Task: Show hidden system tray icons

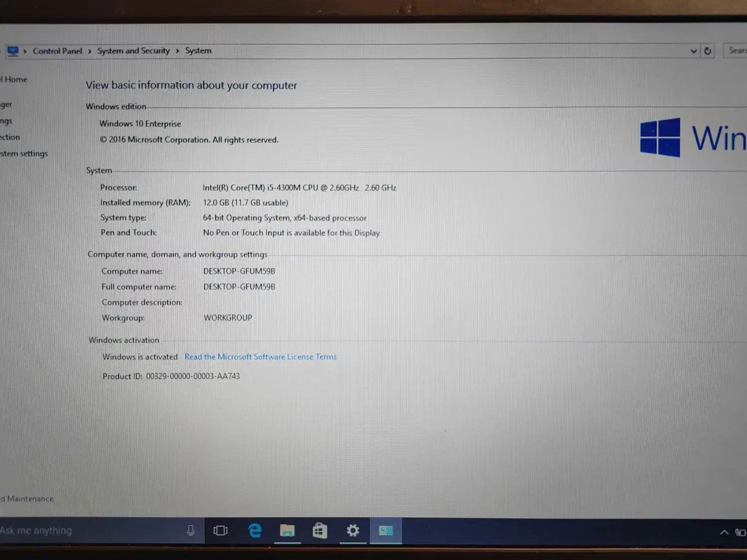Action: (724, 532)
